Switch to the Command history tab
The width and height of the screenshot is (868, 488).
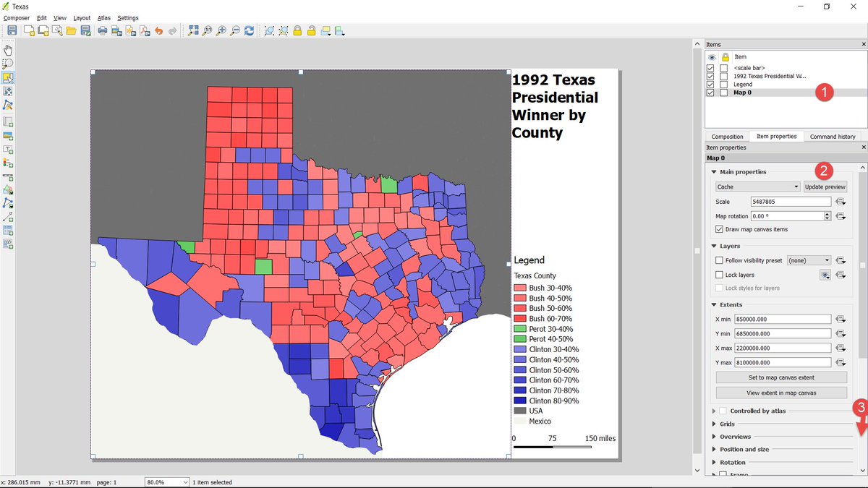[833, 136]
